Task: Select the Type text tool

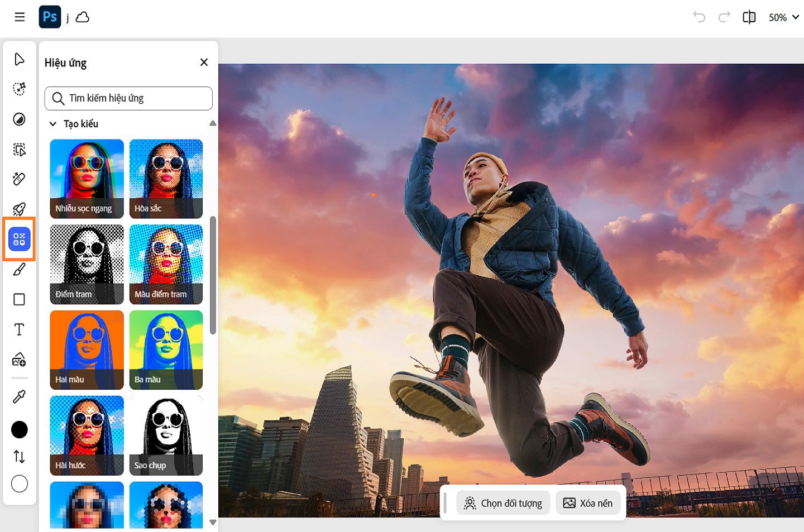Action: (x=20, y=329)
